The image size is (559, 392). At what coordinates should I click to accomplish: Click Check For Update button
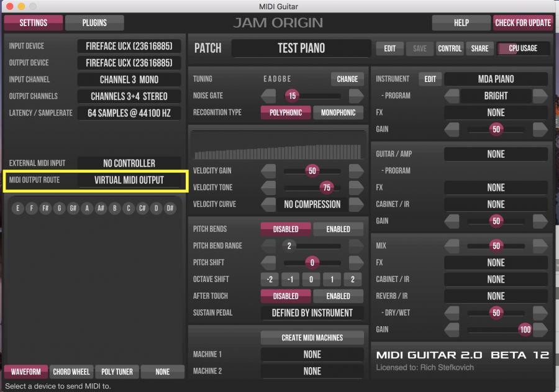[x=523, y=23]
